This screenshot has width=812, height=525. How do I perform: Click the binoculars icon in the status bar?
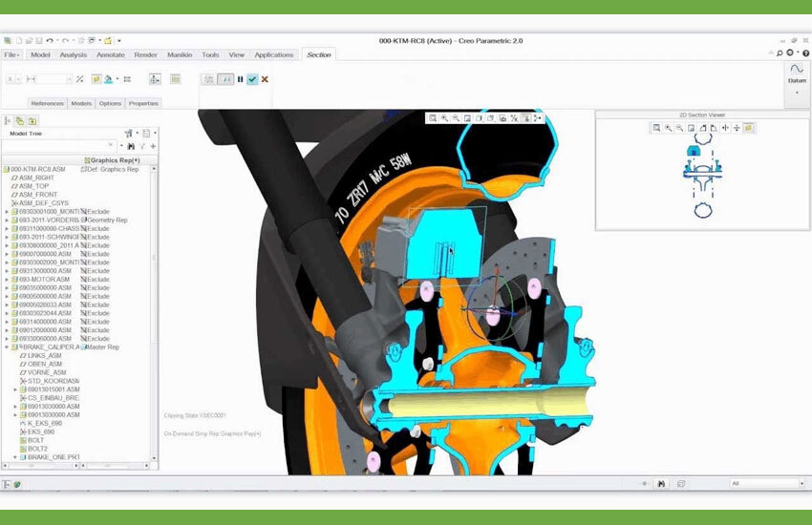coord(661,484)
